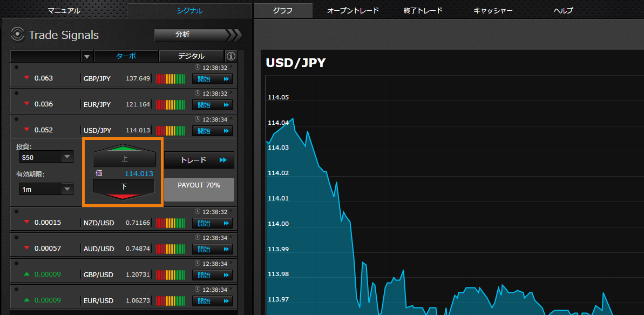
Task: Close the EUR/USD signal row
Action: tap(231, 289)
